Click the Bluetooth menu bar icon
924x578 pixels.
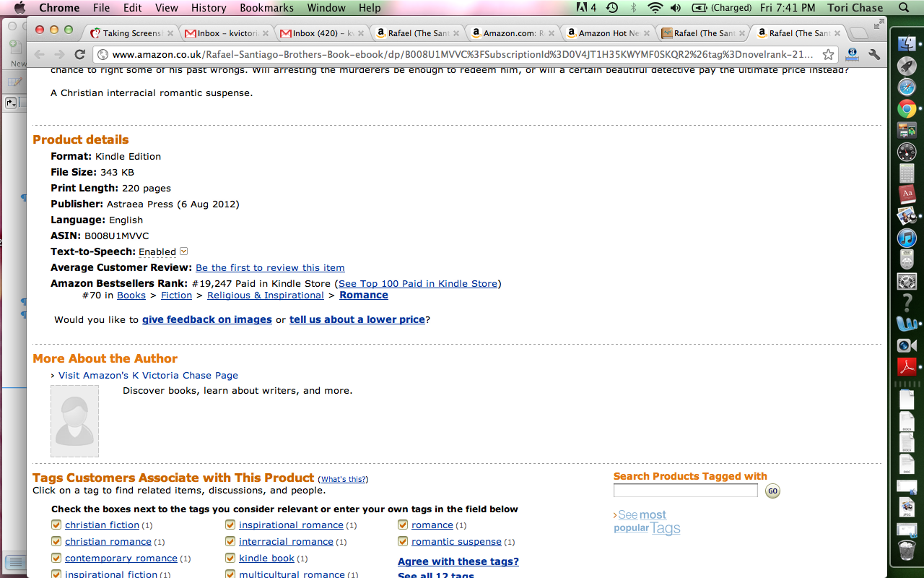coord(634,8)
